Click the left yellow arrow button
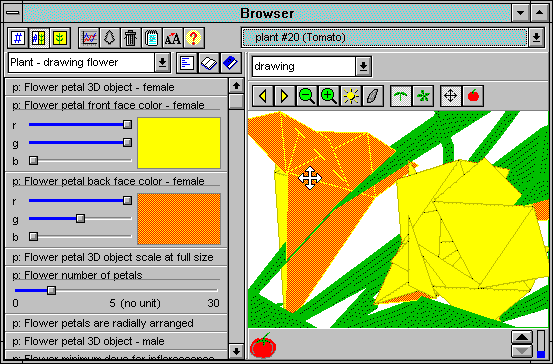The width and height of the screenshot is (553, 364). click(263, 96)
